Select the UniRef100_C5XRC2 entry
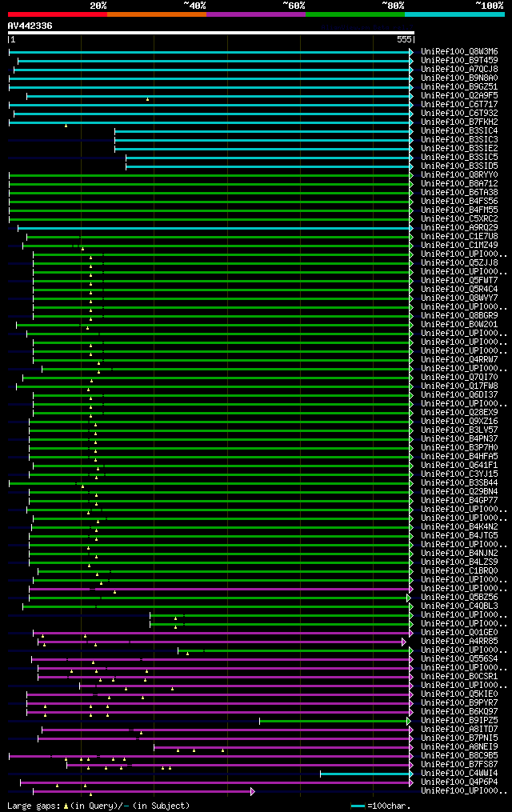The width and height of the screenshot is (512, 812). [x=460, y=219]
